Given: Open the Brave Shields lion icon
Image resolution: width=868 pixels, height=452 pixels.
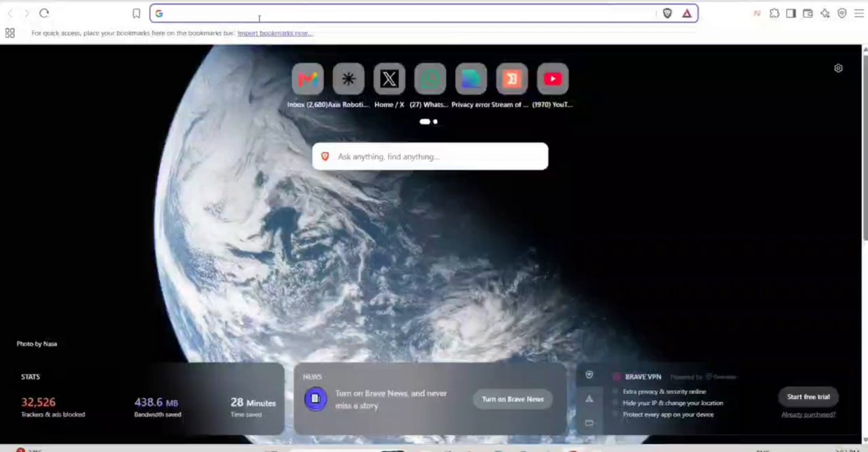Looking at the screenshot, I should click(668, 13).
